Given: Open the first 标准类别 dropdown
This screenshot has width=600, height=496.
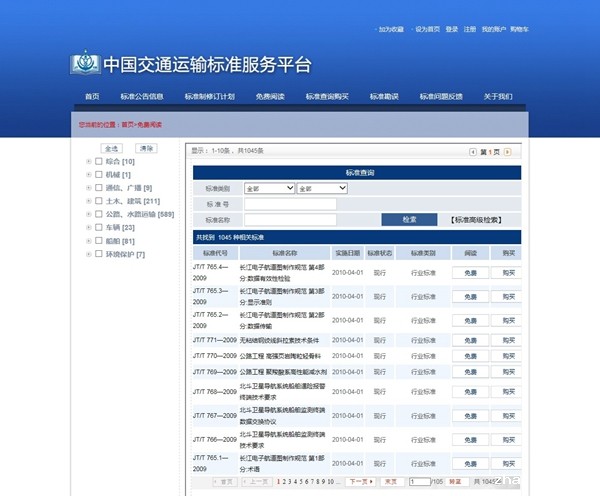Looking at the screenshot, I should [x=269, y=188].
